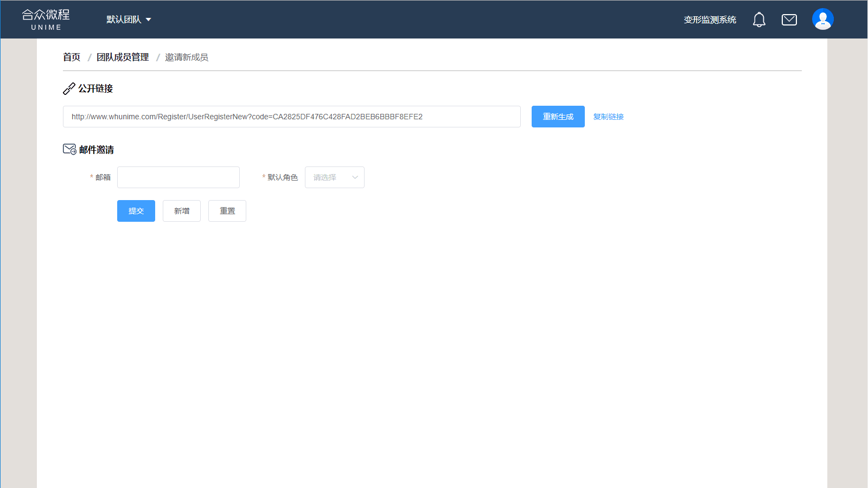
Task: Click the 合众微程 UNIME logo
Action: tap(46, 20)
